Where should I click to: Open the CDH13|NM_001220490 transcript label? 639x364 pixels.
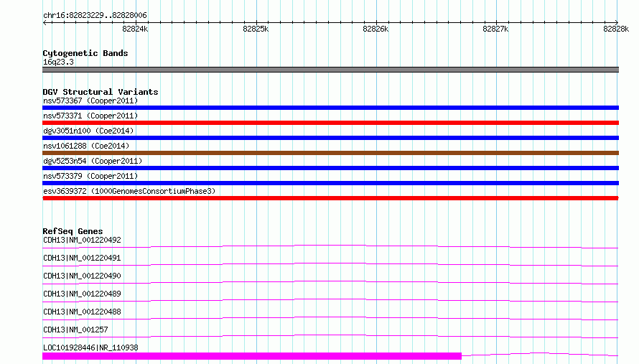tap(82, 276)
